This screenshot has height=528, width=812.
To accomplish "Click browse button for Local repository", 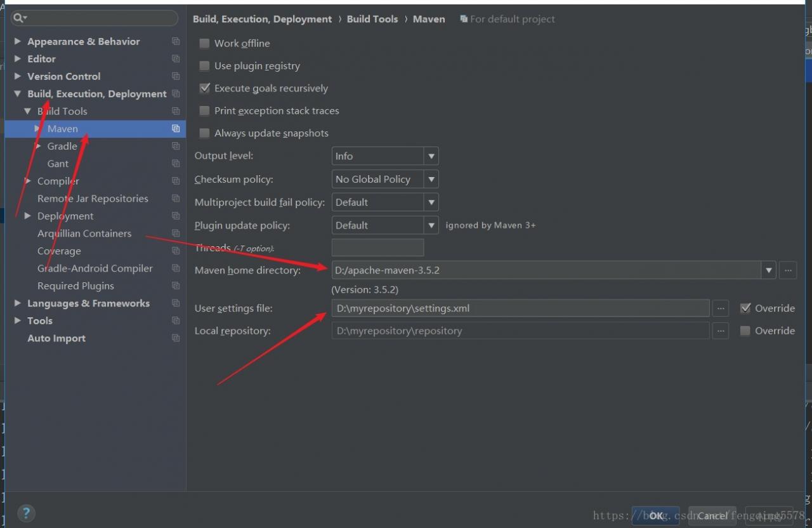I will [720, 331].
